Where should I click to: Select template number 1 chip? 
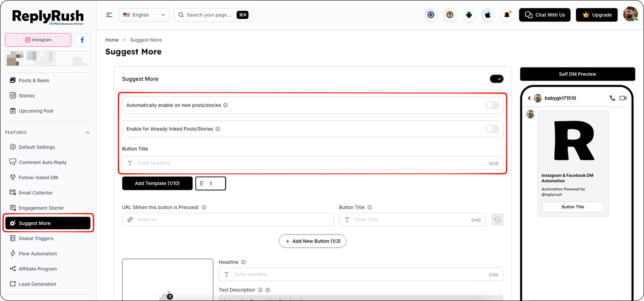211,184
